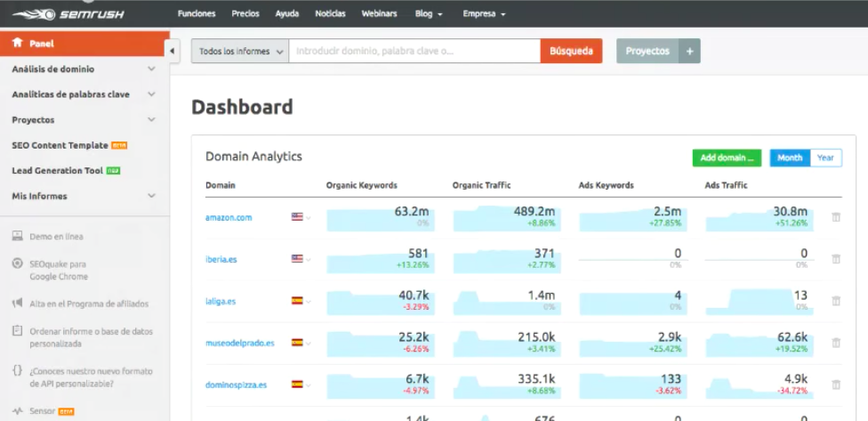
Task: Click dominospizza.es Organic Traffic 335.1k chart
Action: (x=507, y=385)
